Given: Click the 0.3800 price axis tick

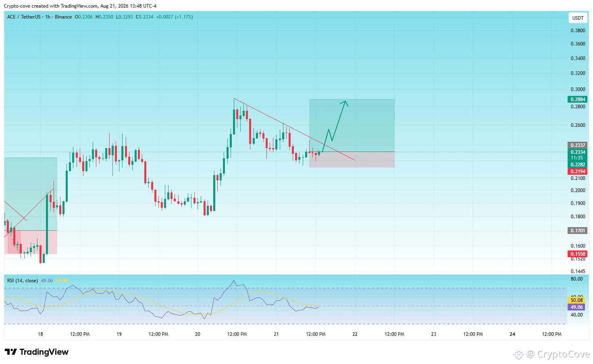Looking at the screenshot, I should click(x=578, y=31).
